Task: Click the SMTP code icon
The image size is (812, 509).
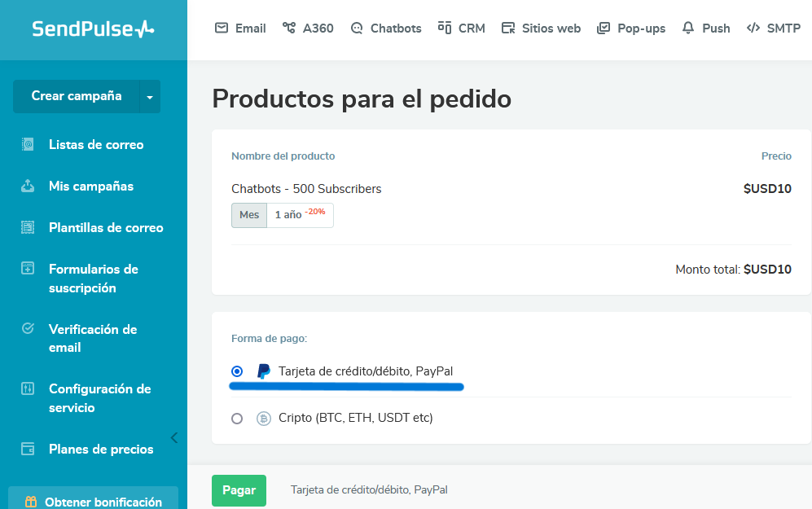Action: (753, 28)
